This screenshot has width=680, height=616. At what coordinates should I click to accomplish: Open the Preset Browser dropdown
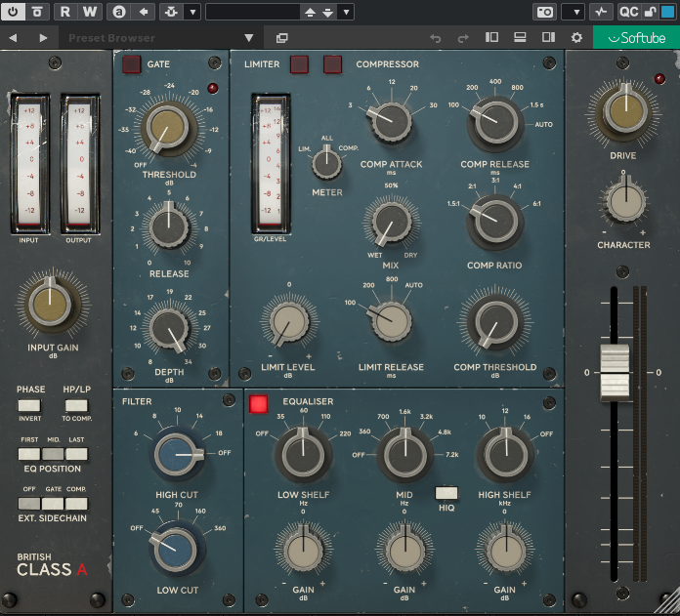248,38
